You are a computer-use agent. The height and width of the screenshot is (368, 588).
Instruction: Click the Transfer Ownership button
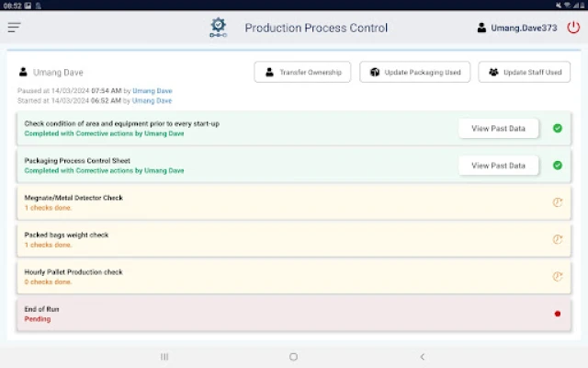pyautogui.click(x=302, y=72)
